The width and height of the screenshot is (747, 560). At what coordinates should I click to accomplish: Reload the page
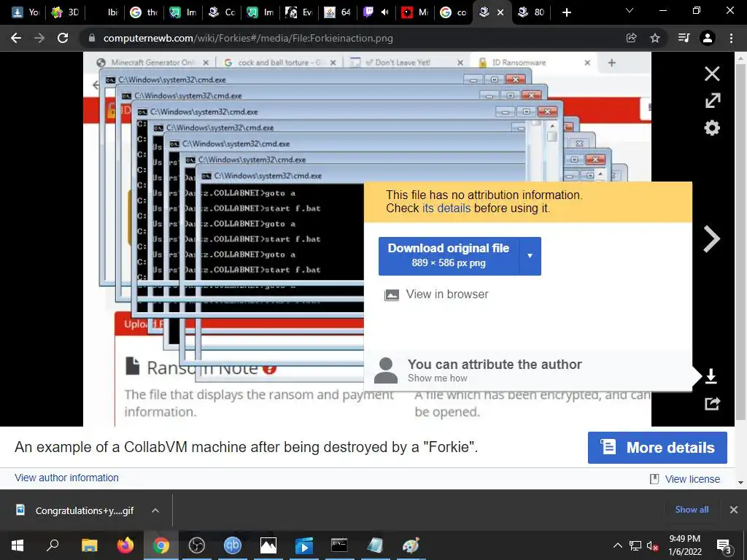tap(63, 38)
